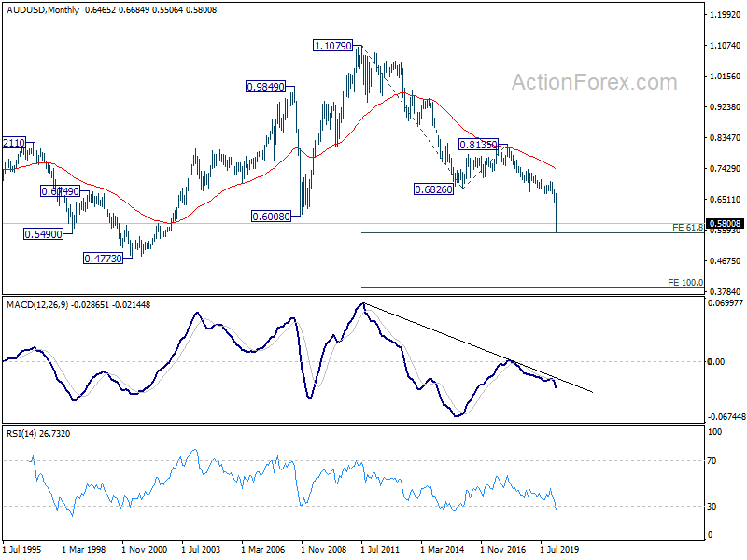
Task: Select the FE 100.0 projection level label
Action: point(685,283)
